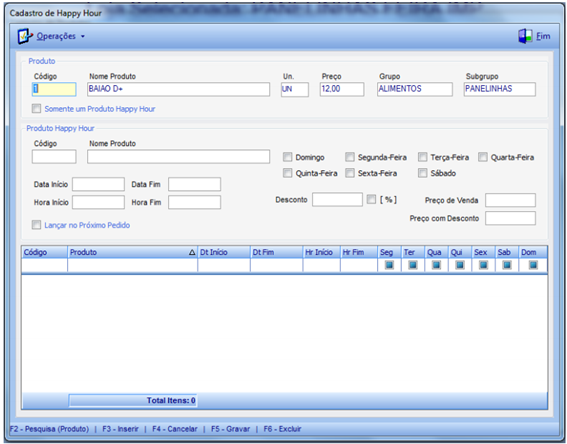Tick the Sexta-Feira checkbox
Screen dimensions: 567x444
pyautogui.click(x=350, y=173)
